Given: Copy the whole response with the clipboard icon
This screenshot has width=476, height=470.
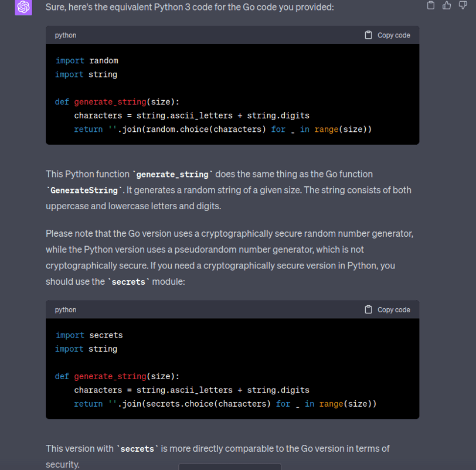Looking at the screenshot, I should [431, 6].
